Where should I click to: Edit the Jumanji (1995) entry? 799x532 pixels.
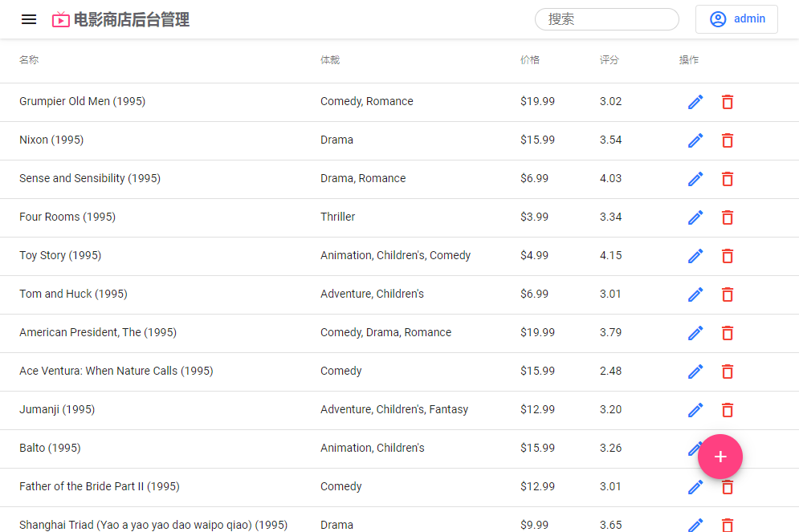click(x=695, y=410)
